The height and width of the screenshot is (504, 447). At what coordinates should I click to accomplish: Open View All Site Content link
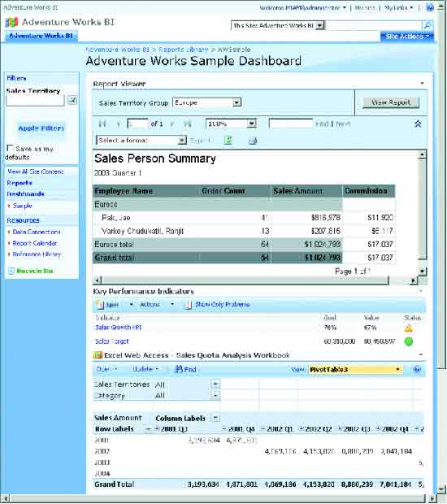35,172
